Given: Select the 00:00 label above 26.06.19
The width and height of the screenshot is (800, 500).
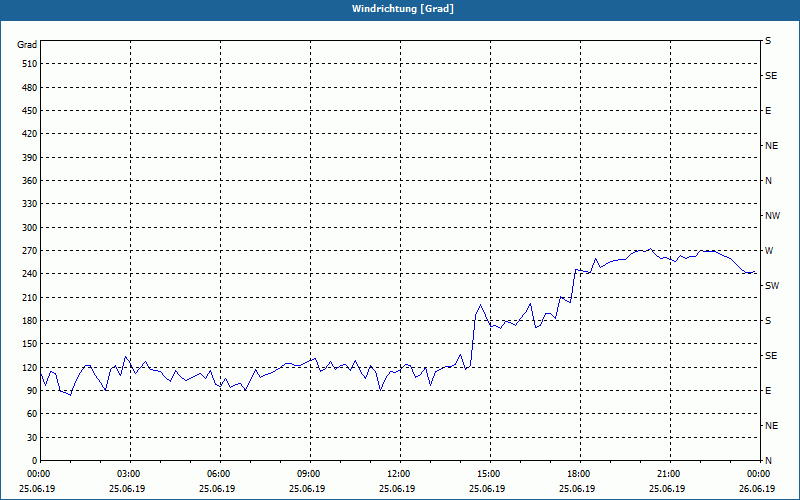Looking at the screenshot, I should point(760,474).
